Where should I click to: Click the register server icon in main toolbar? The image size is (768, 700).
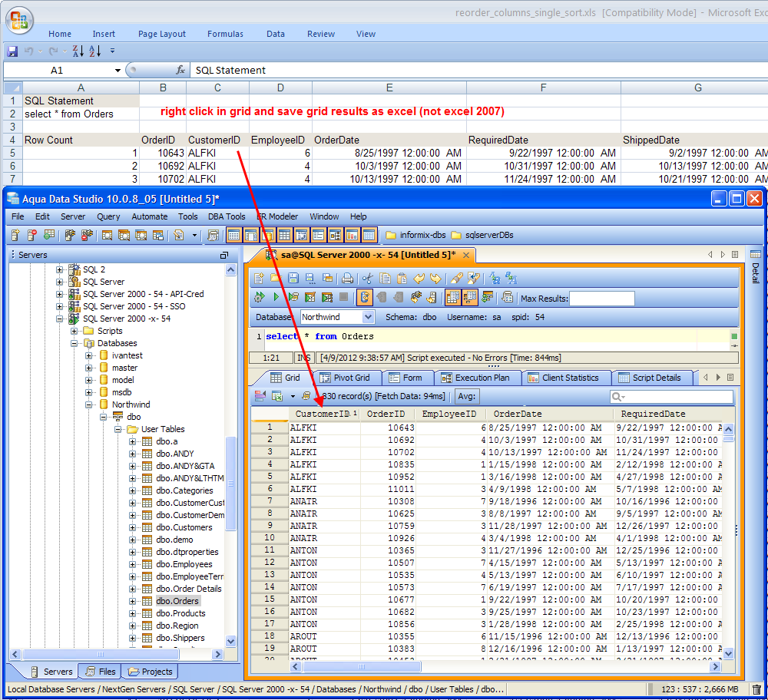click(15, 236)
